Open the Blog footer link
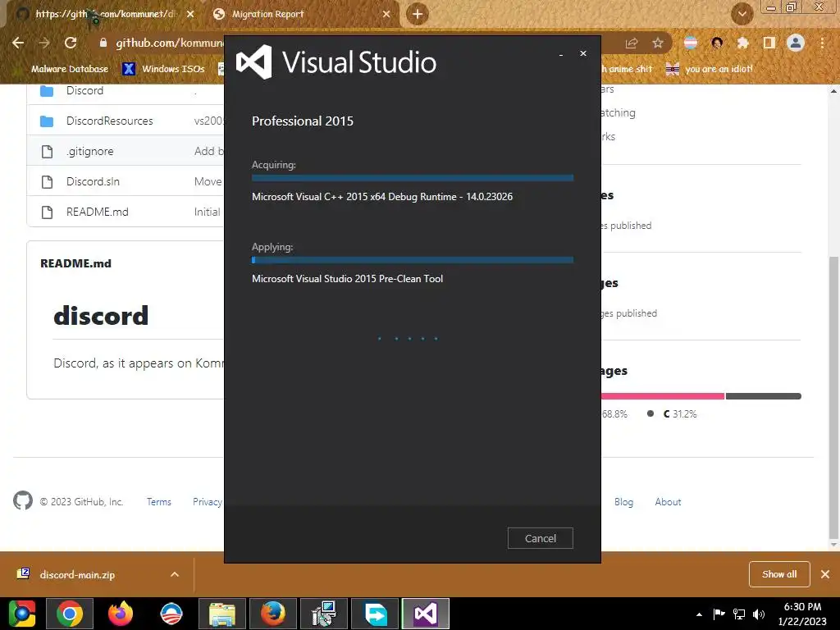 [623, 502]
